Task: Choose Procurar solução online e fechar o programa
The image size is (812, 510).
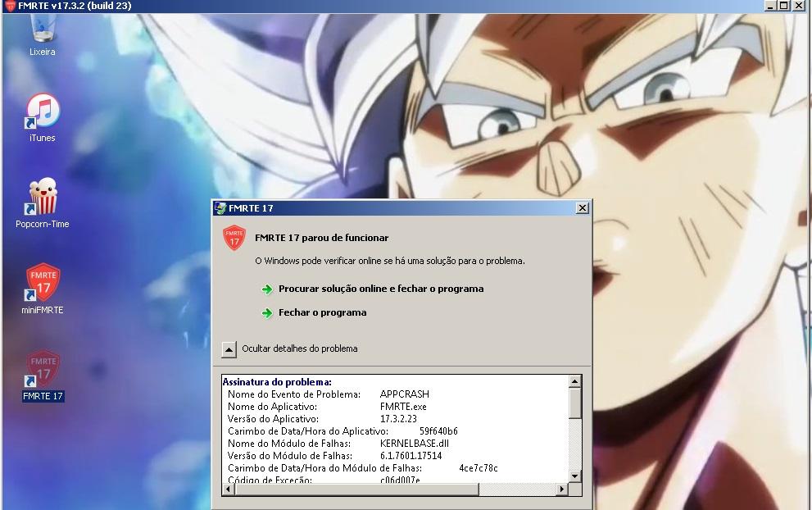Action: pos(381,289)
